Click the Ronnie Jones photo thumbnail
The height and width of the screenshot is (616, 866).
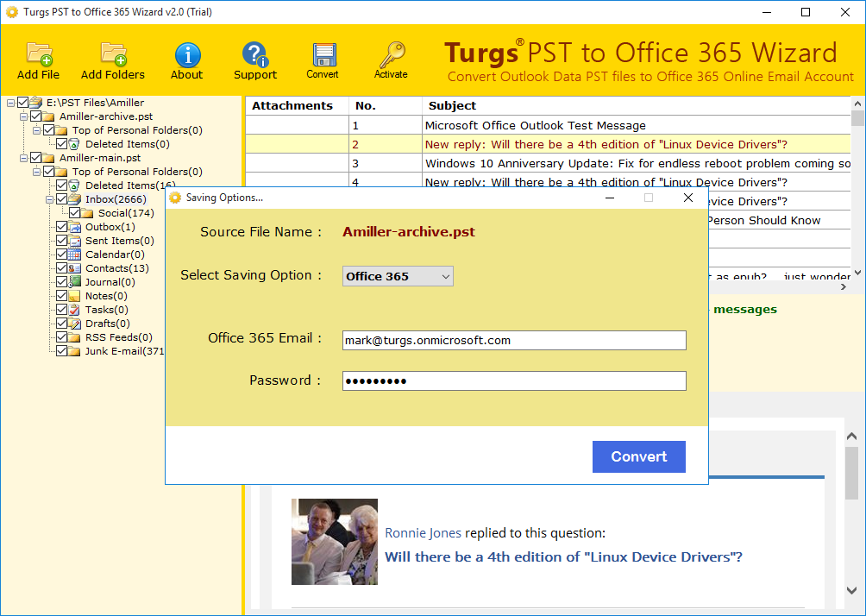pyautogui.click(x=335, y=542)
